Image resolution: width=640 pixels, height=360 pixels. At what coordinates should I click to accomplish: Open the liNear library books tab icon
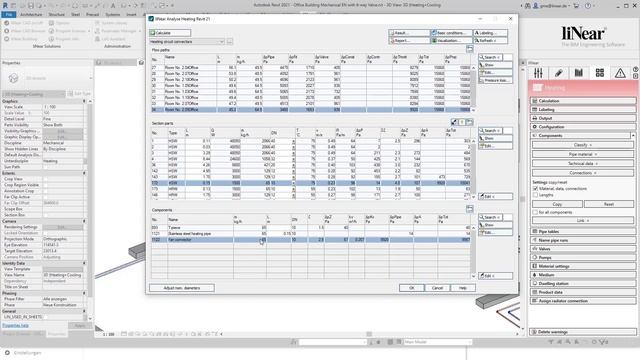pyautogui.click(x=579, y=73)
